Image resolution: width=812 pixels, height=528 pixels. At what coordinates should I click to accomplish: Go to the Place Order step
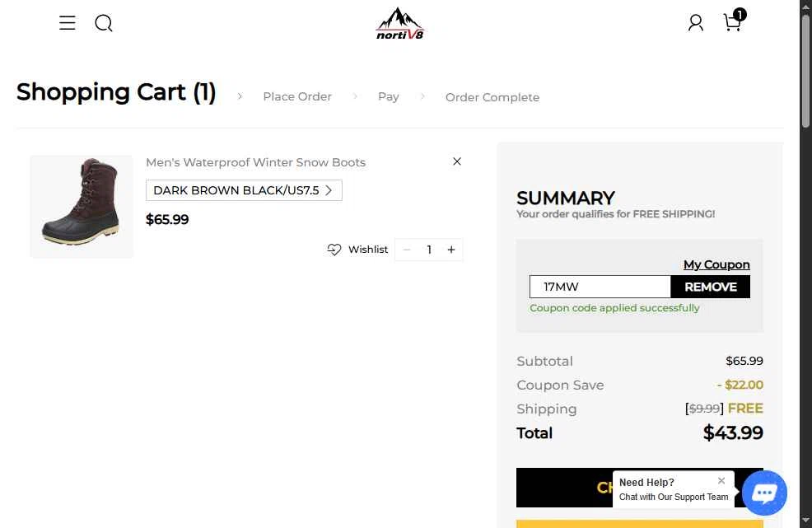(x=297, y=97)
